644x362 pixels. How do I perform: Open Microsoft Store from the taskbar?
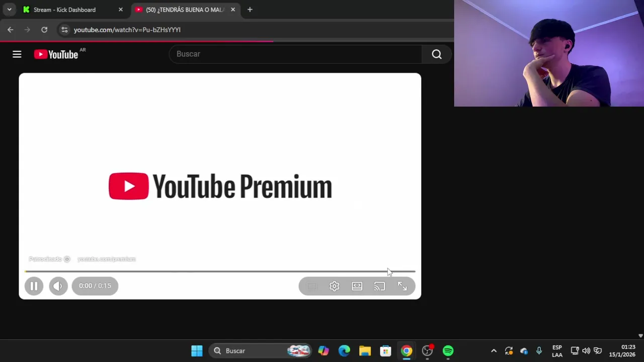pos(385,351)
